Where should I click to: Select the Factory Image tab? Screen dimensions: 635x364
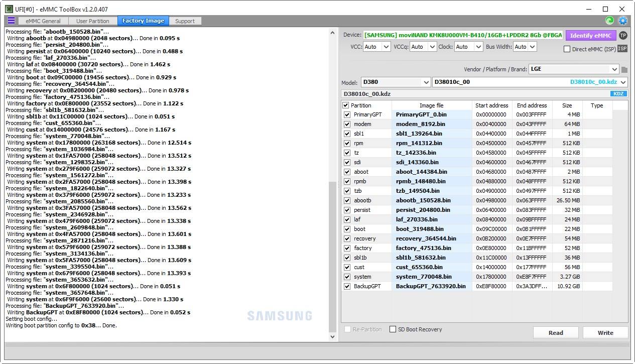click(143, 21)
